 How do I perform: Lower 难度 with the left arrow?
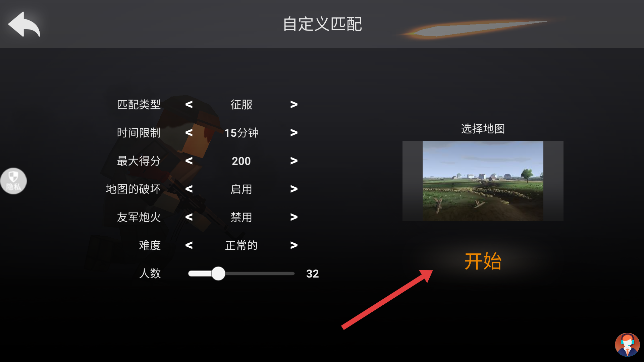pyautogui.click(x=189, y=245)
